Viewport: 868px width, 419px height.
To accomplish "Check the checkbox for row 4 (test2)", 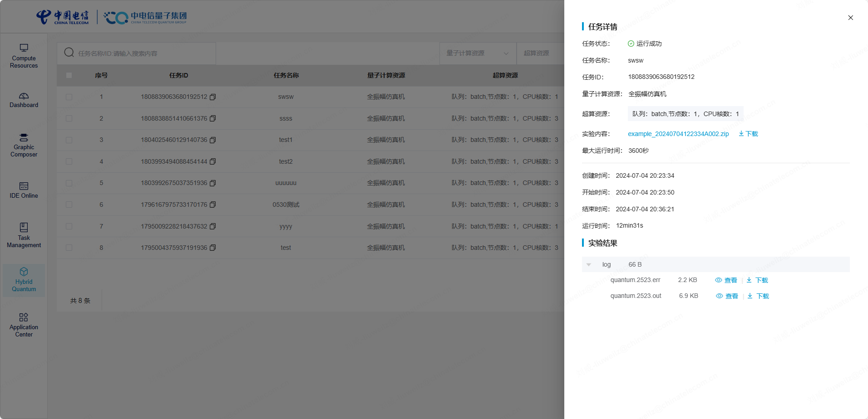I will [x=69, y=161].
